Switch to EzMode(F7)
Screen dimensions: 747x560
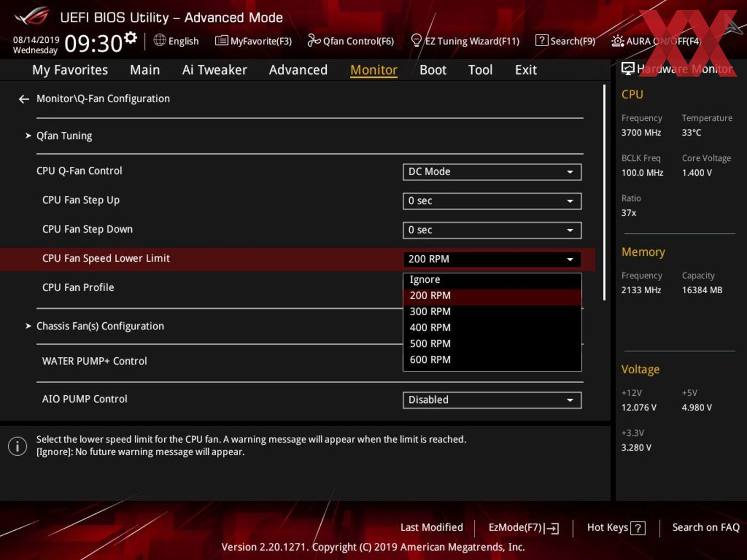point(524,528)
